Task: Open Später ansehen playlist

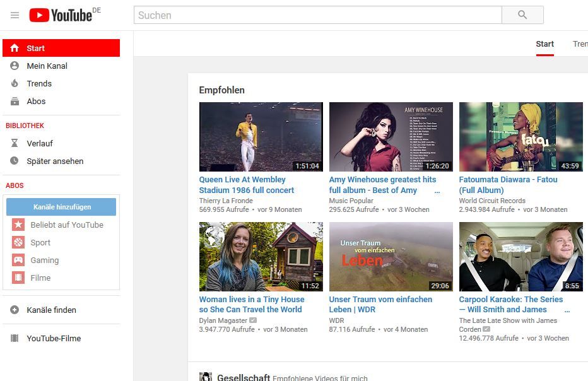Action: [x=61, y=161]
